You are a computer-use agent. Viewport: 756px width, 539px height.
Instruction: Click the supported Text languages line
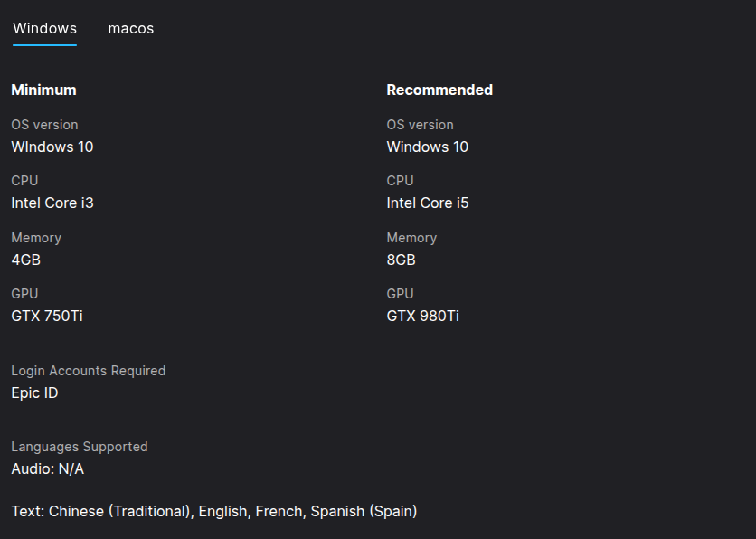214,511
